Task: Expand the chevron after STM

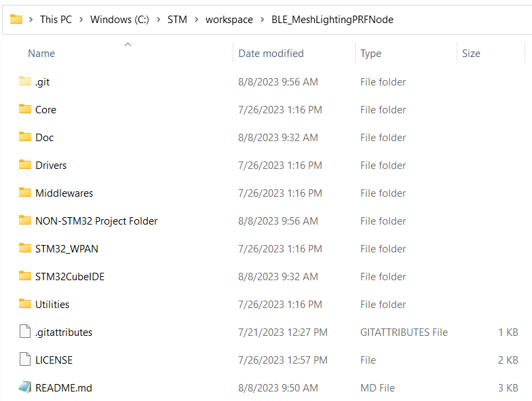Action: [x=197, y=20]
